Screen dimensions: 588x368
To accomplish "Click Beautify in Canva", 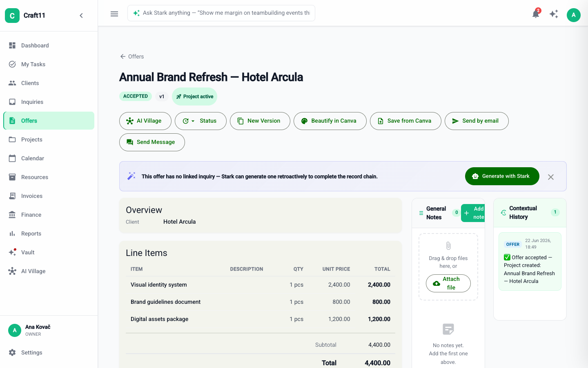I will click(330, 121).
